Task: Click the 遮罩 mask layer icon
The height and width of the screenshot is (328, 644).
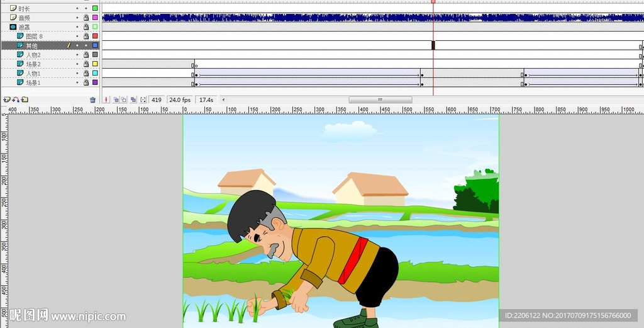Action: point(13,26)
